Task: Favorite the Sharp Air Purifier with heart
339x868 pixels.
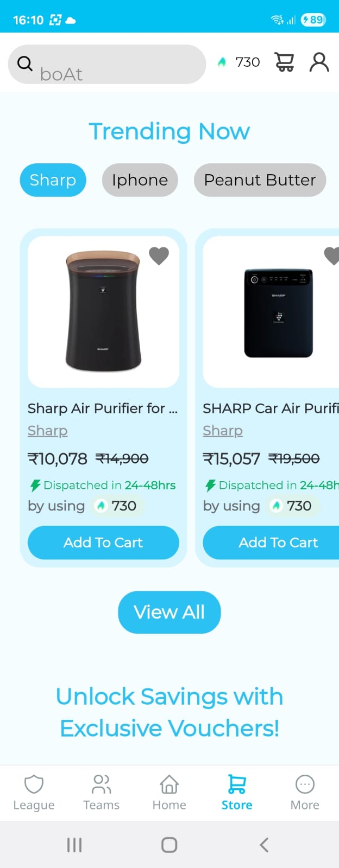Action: tap(159, 256)
